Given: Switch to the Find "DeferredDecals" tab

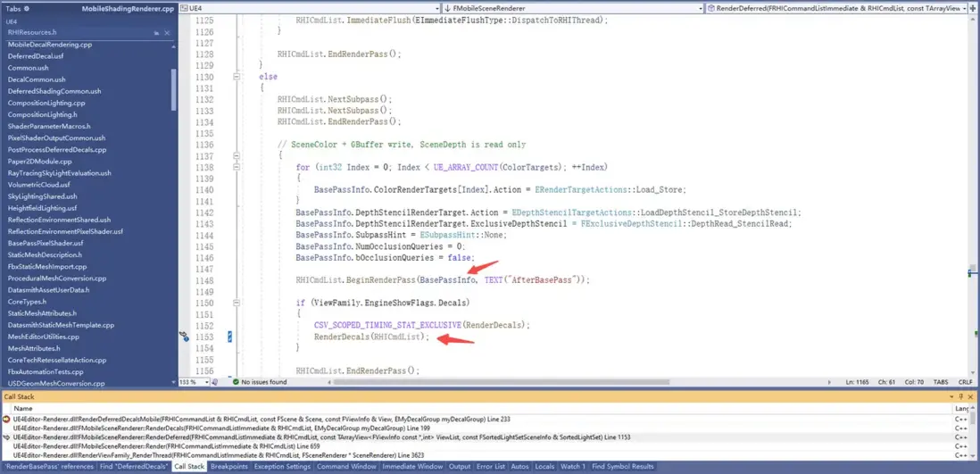Looking at the screenshot, I should (134, 467).
